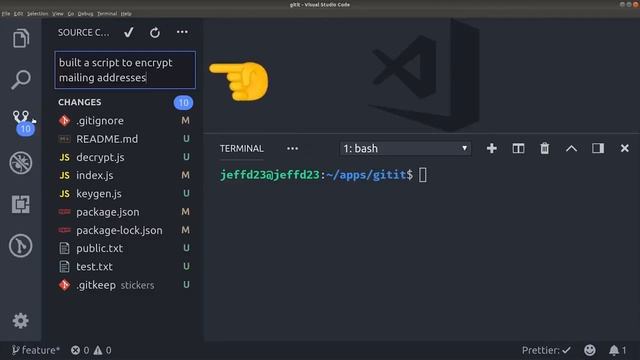Click the 10 changes count badge
The width and height of the screenshot is (640, 360).
(x=183, y=102)
